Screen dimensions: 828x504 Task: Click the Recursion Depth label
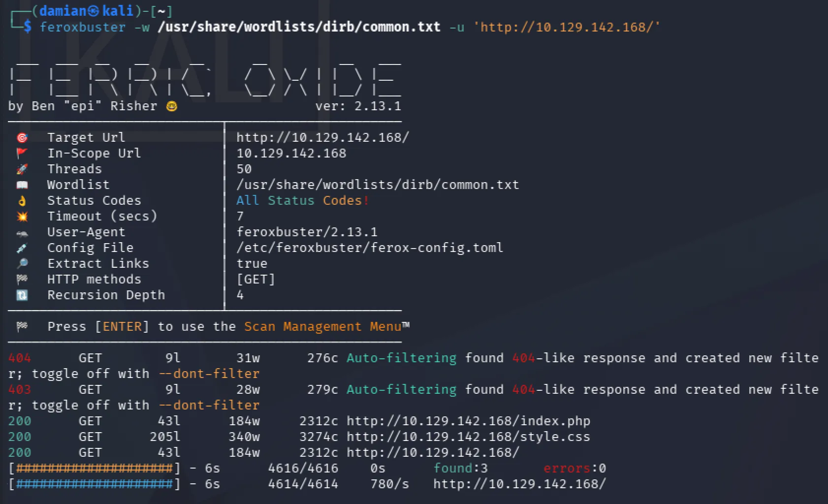point(106,295)
